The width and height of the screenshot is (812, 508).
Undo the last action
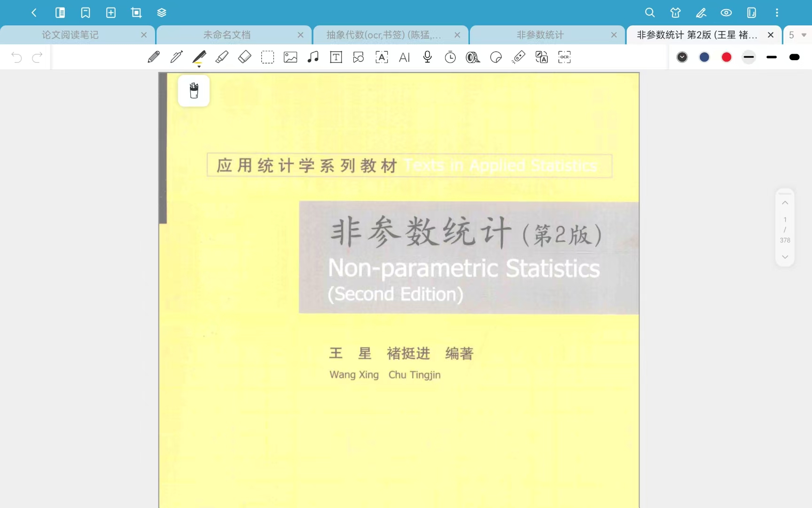(16, 57)
